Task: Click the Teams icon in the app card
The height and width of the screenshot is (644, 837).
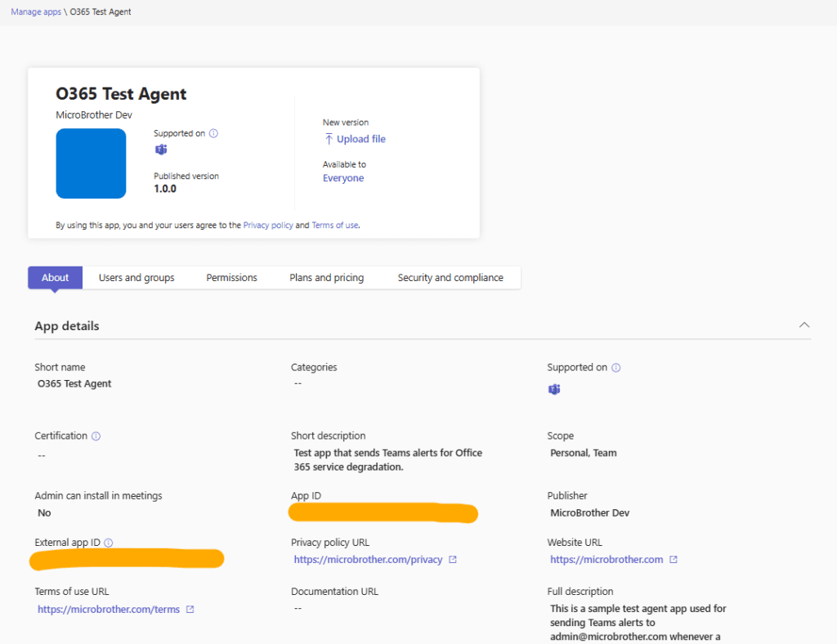Action: coord(161,150)
